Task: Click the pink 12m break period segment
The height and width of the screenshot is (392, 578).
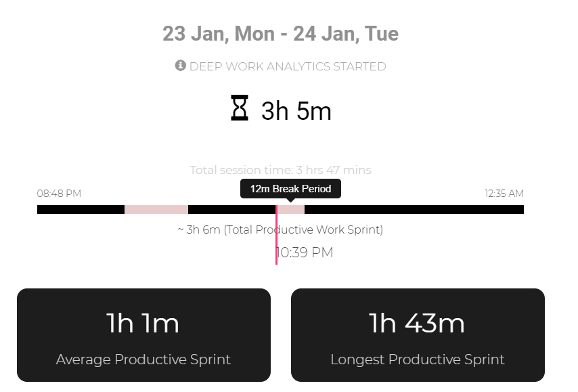Action: coord(291,209)
